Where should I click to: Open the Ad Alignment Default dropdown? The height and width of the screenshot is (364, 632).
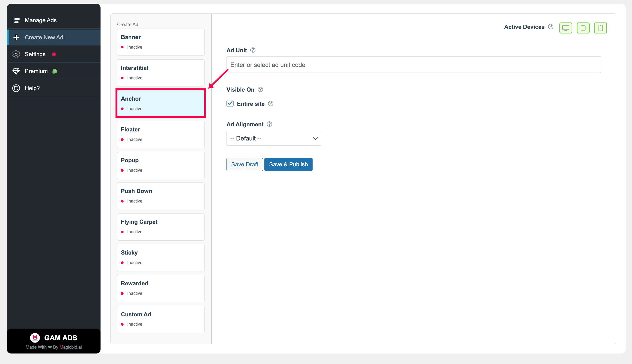point(274,138)
